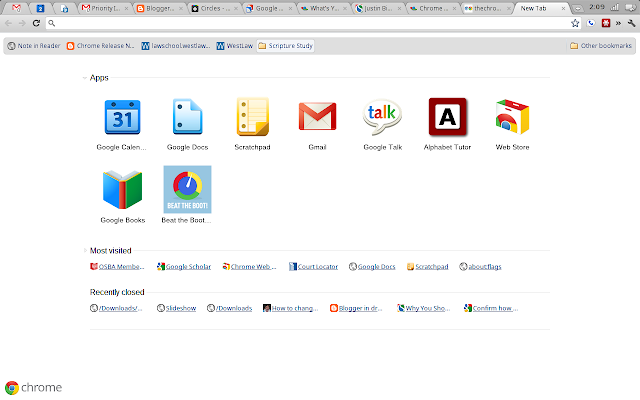Open the Other bookmarks folder
The height and width of the screenshot is (400, 640).
coord(601,46)
